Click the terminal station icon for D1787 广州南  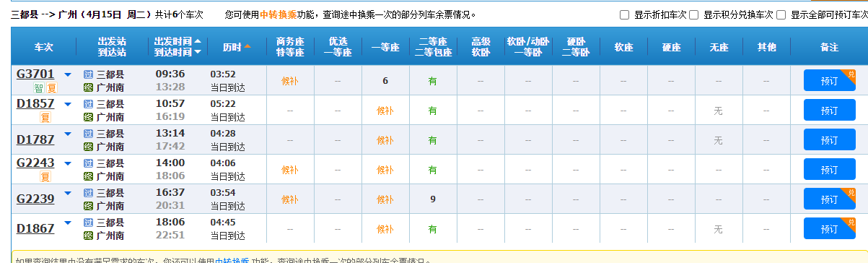tap(88, 146)
